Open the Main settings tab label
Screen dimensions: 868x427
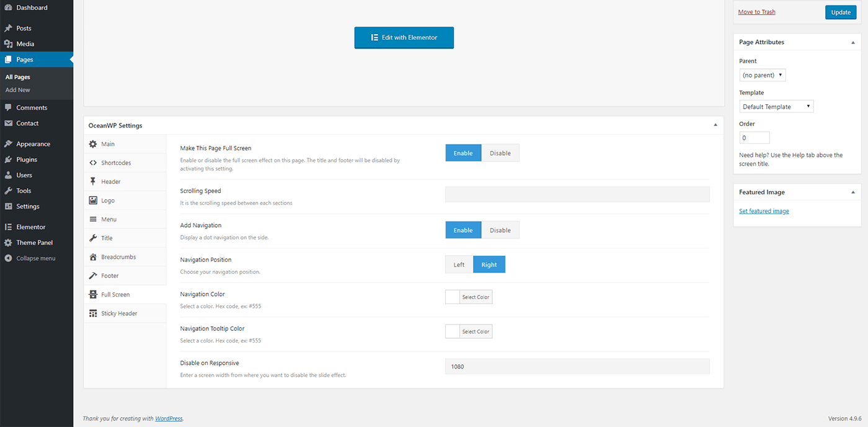coord(108,144)
